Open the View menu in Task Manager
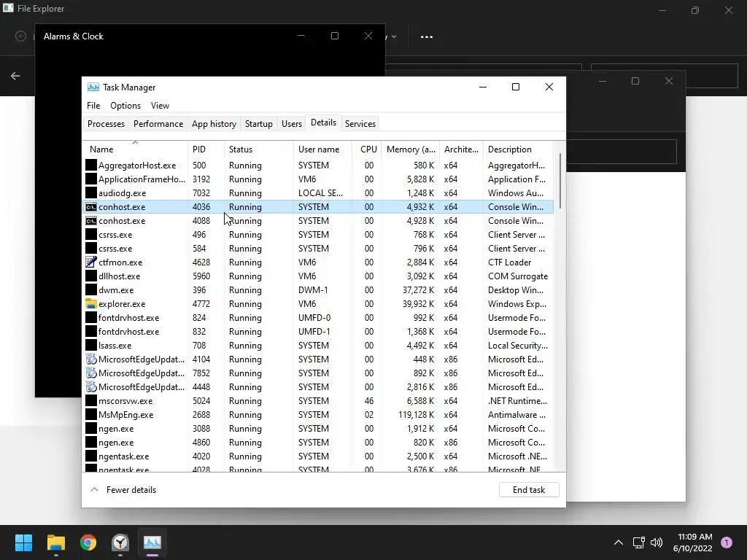The height and width of the screenshot is (560, 747). pos(160,106)
